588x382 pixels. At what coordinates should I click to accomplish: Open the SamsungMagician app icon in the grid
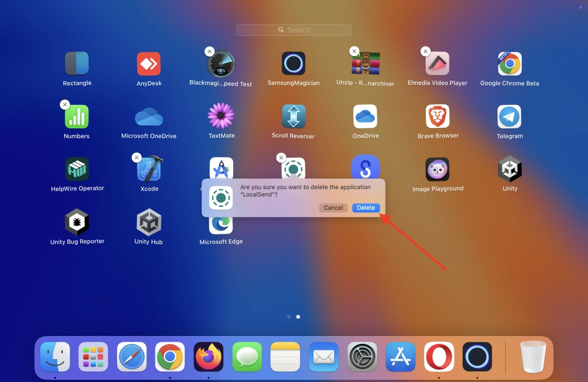(x=294, y=64)
